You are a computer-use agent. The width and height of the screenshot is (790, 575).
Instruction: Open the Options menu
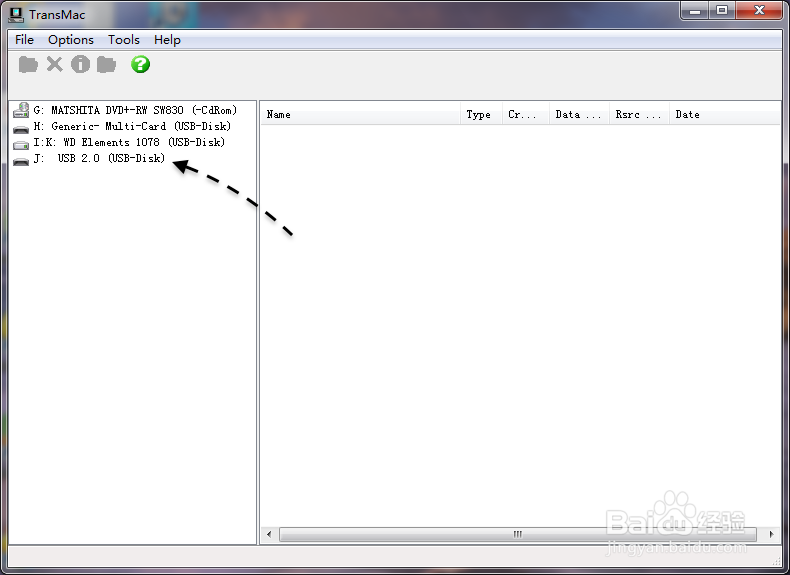click(x=71, y=40)
